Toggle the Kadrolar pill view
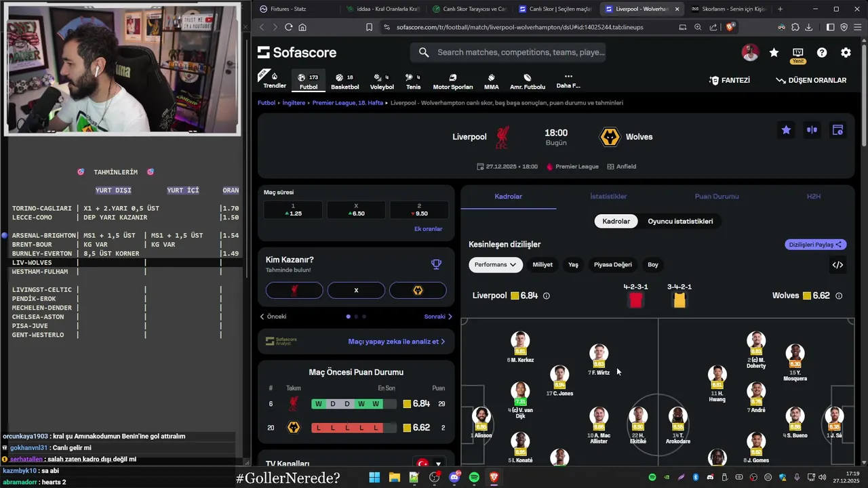Image resolution: width=868 pixels, height=488 pixels. click(x=616, y=222)
